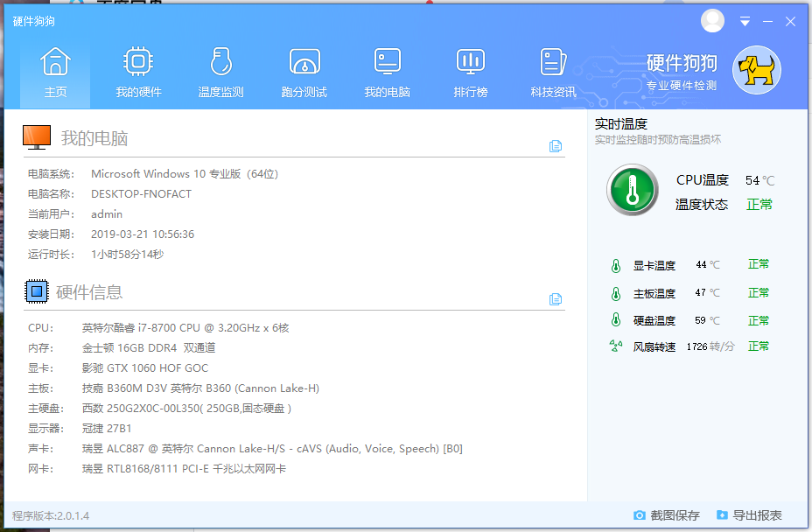Click the user avatar icon in title bar
This screenshot has height=532, width=812.
point(712,21)
